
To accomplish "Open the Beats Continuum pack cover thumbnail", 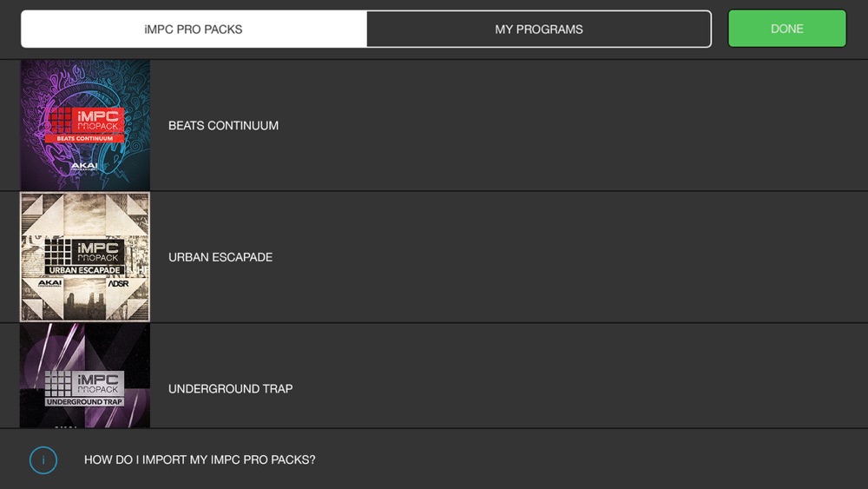I will (85, 125).
